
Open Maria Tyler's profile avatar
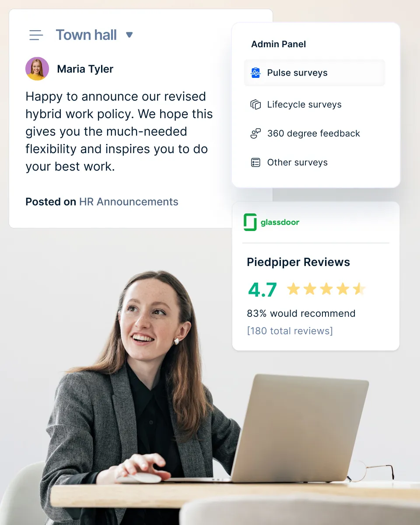37,69
